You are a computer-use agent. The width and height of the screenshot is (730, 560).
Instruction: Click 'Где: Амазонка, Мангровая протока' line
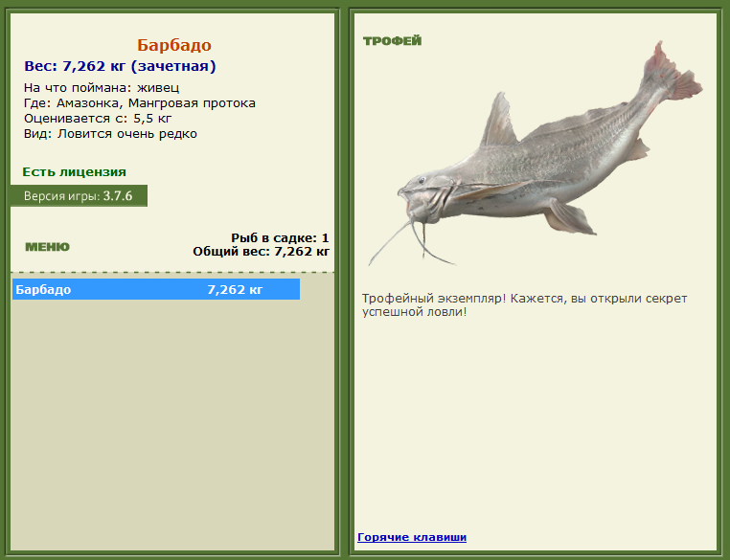(x=140, y=102)
